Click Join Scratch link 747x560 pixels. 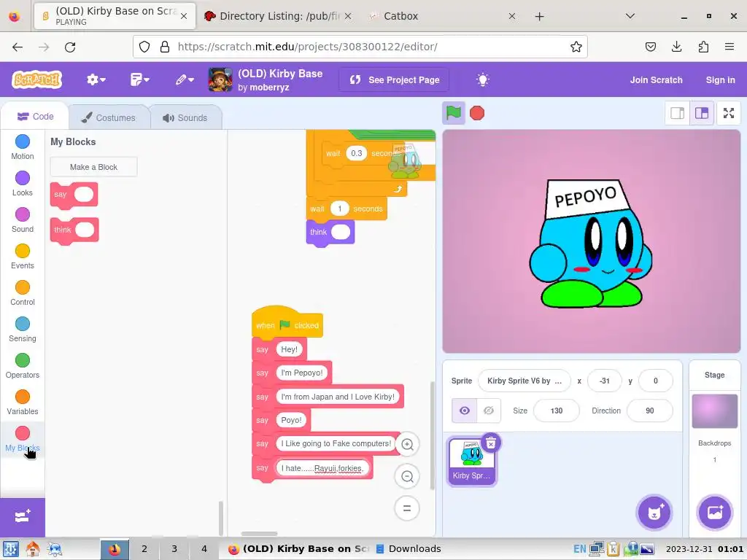pyautogui.click(x=656, y=80)
